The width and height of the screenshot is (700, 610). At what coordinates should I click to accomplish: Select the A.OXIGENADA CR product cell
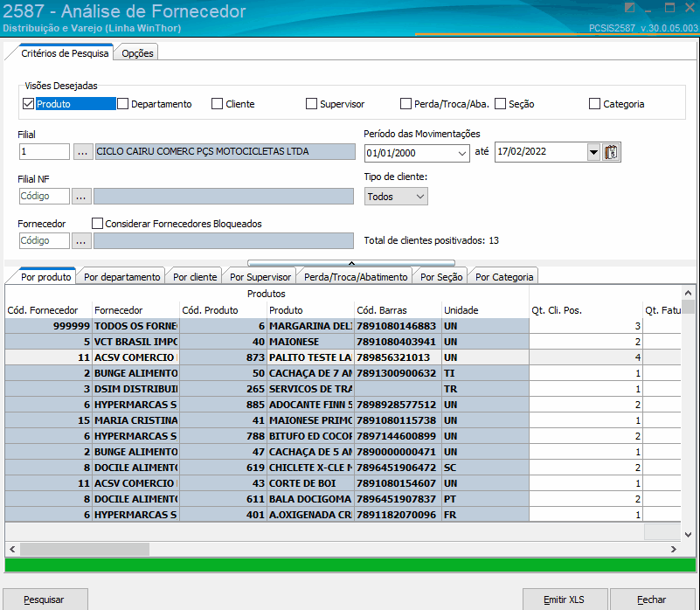(310, 515)
